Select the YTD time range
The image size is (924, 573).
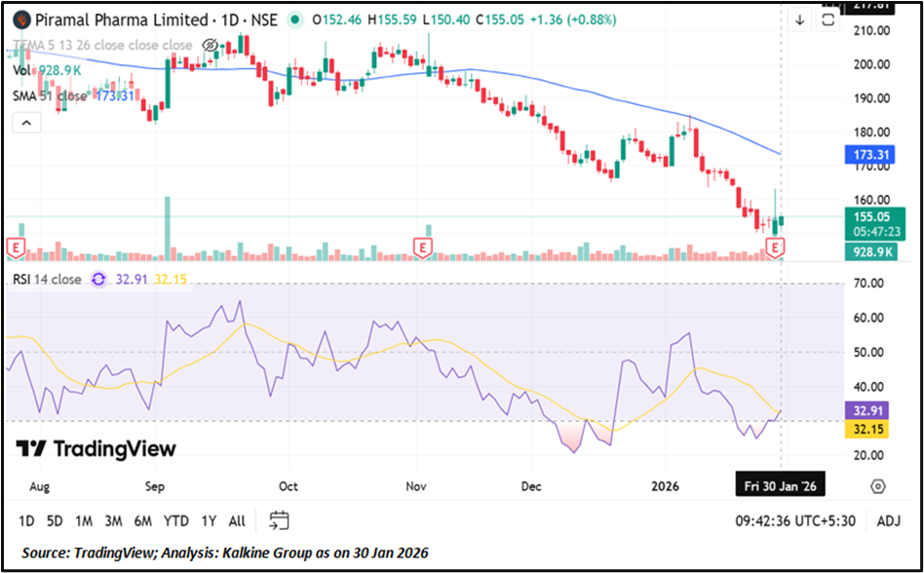(175, 520)
